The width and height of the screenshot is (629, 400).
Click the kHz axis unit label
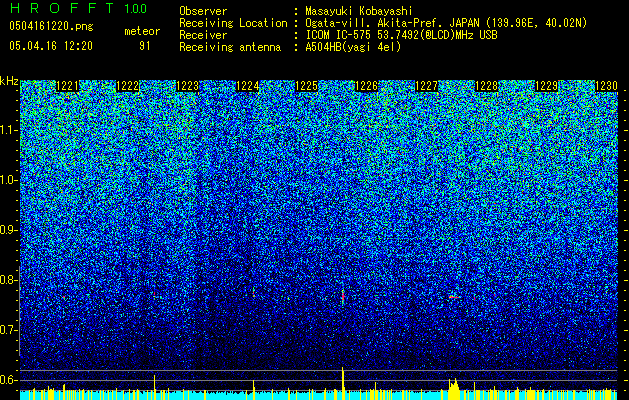9,81
